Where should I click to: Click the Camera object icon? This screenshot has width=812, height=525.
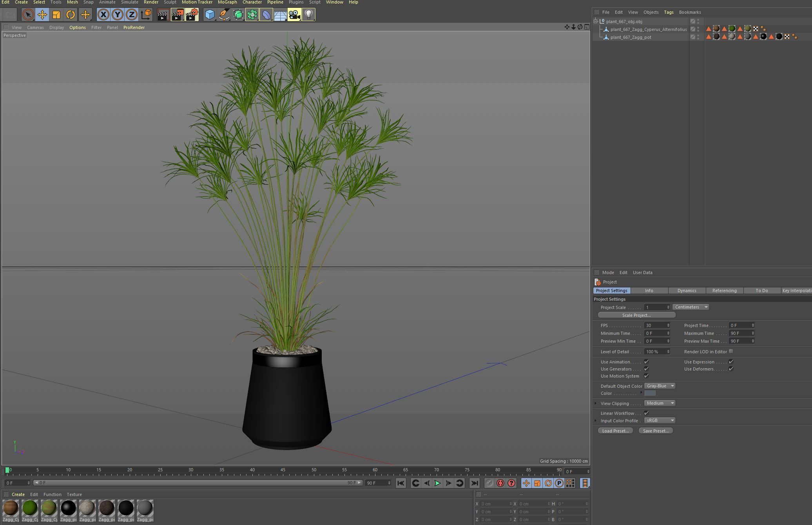coord(294,15)
